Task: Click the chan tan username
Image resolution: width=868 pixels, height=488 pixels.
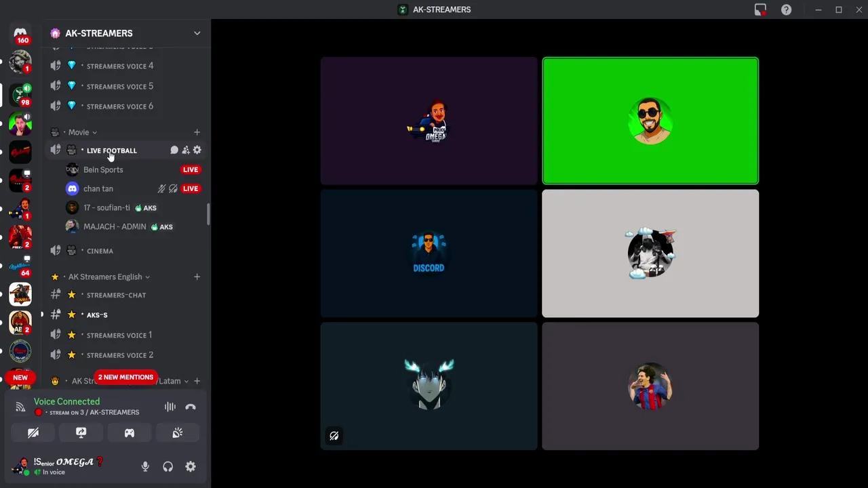Action: coord(98,188)
